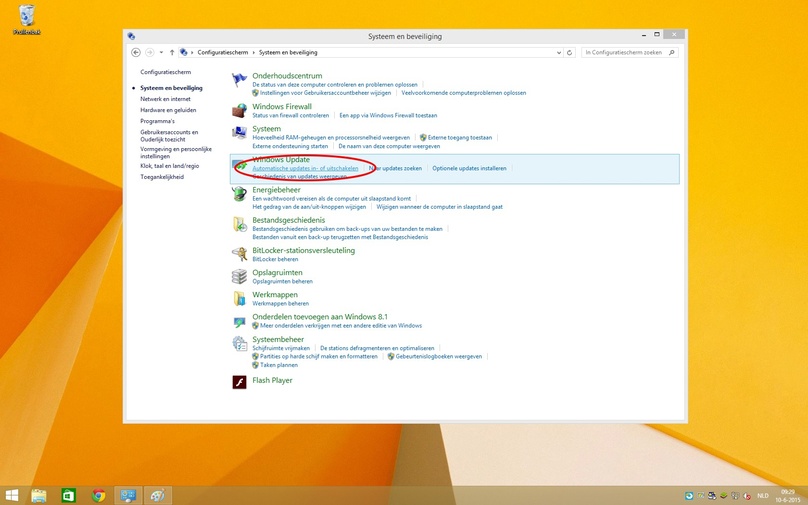The height and width of the screenshot is (505, 808).
Task: Click the system tray clock
Action: [787, 496]
